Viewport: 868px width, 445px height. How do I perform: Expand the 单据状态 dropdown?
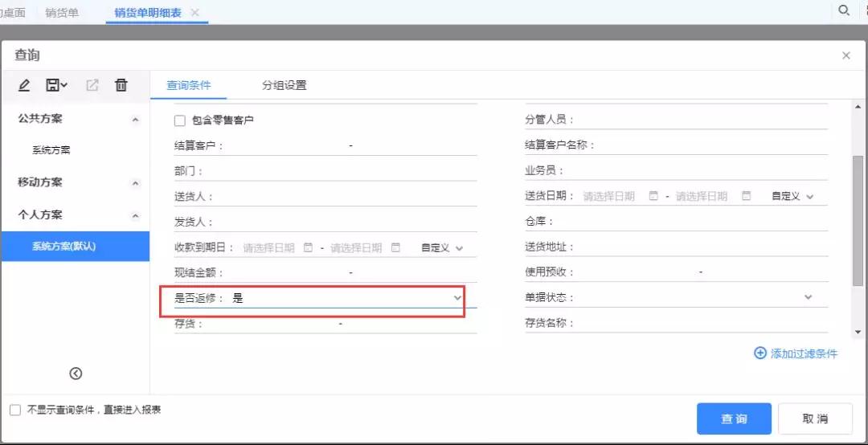[x=808, y=298]
